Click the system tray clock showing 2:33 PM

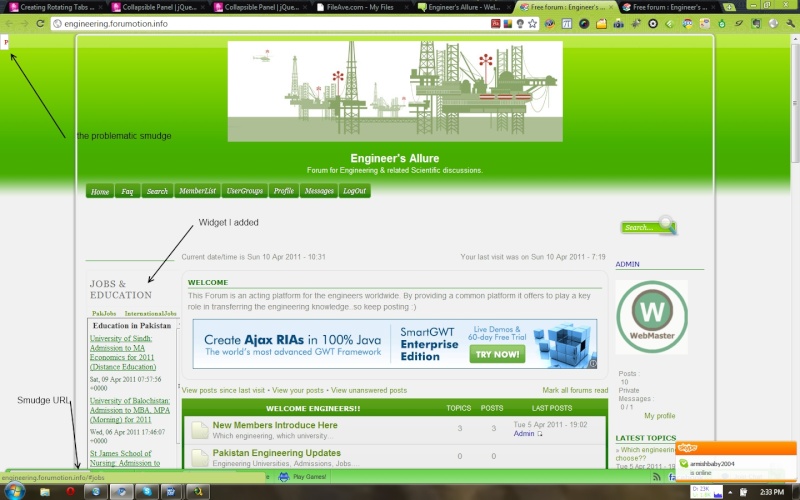(x=771, y=492)
